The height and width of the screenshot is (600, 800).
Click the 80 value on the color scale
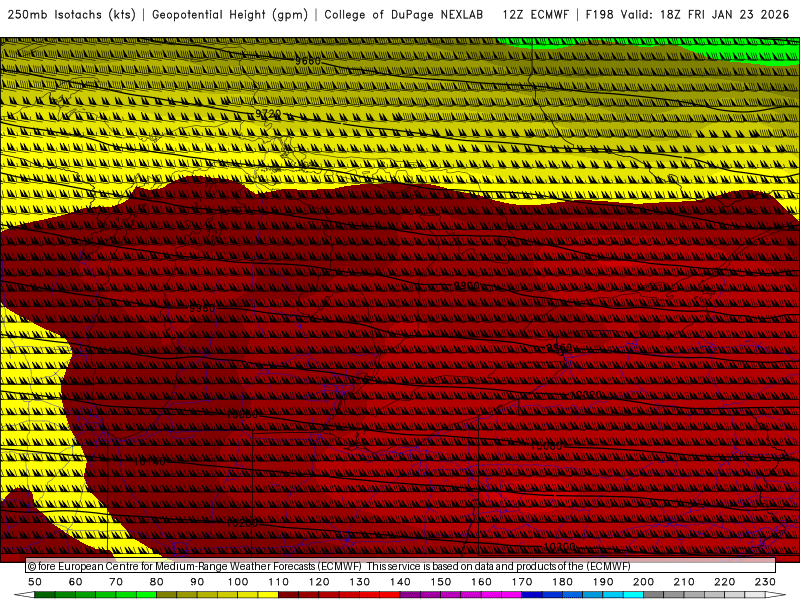pyautogui.click(x=157, y=582)
